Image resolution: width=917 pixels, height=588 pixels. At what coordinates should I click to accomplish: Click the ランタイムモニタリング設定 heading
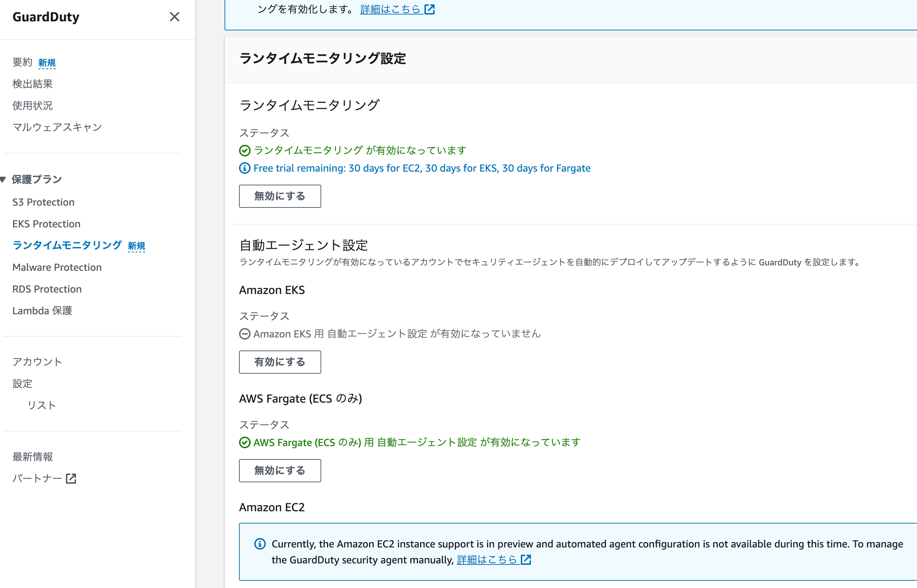pyautogui.click(x=323, y=58)
